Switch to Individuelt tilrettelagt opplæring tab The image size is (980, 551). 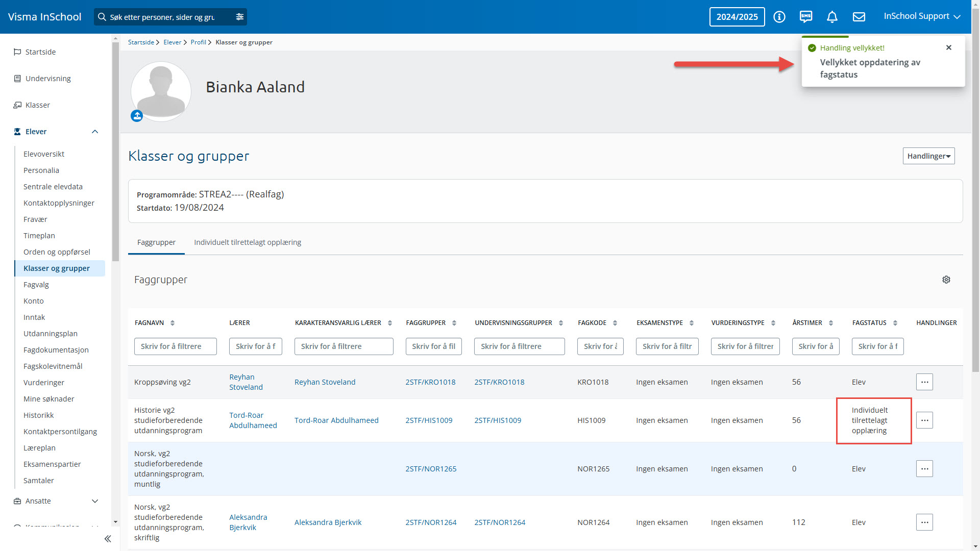(248, 242)
